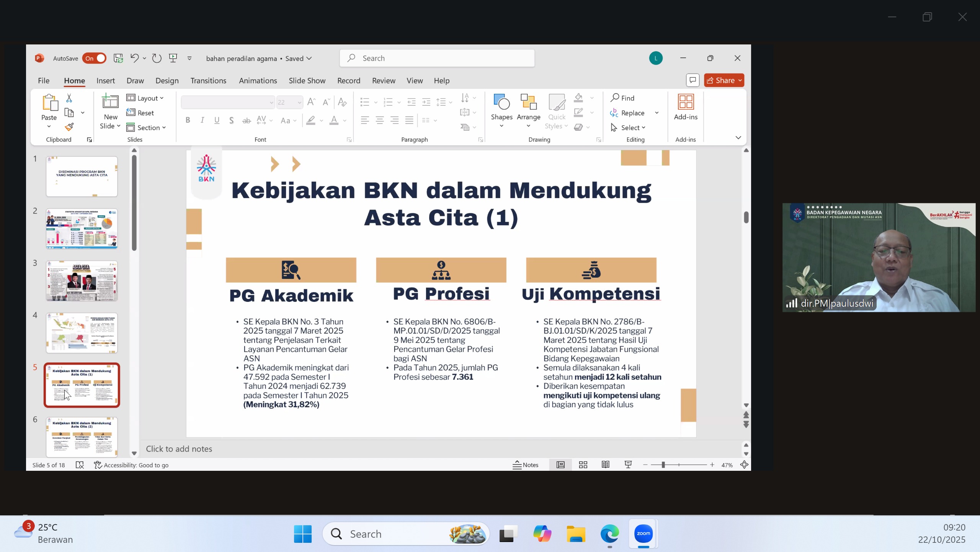Open the Section dropdown menu
This screenshot has width=980, height=552.
[x=146, y=128]
